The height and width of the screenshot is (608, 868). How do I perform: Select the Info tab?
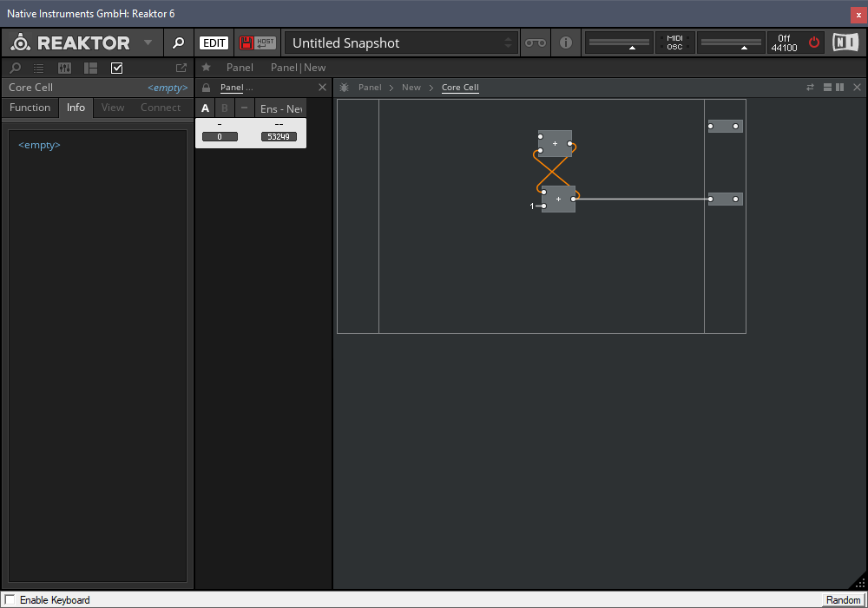(76, 108)
